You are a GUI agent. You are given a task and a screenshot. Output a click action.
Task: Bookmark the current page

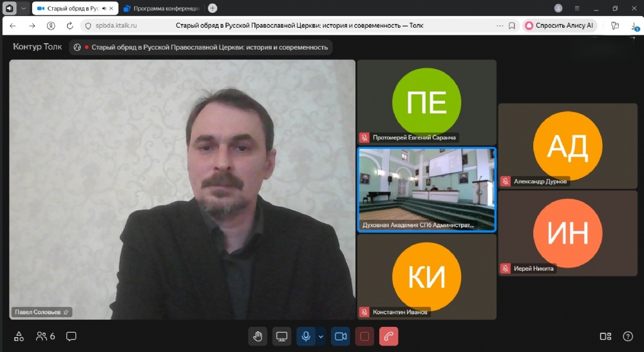coord(512,26)
